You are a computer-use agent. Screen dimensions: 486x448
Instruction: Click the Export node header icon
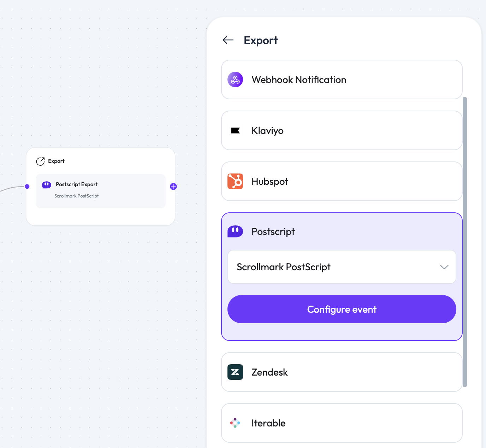click(x=40, y=161)
